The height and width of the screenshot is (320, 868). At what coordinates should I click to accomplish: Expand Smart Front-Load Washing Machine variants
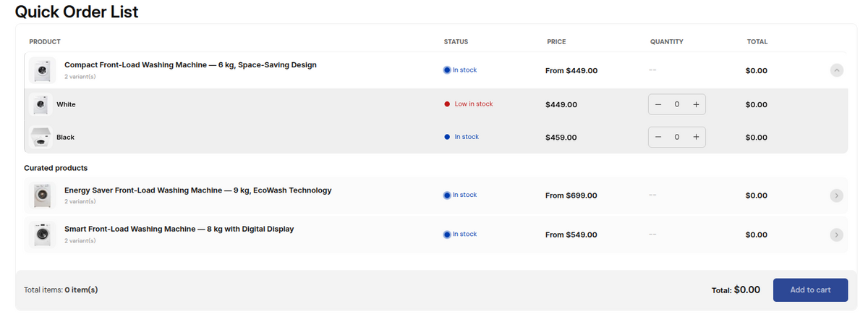(837, 235)
